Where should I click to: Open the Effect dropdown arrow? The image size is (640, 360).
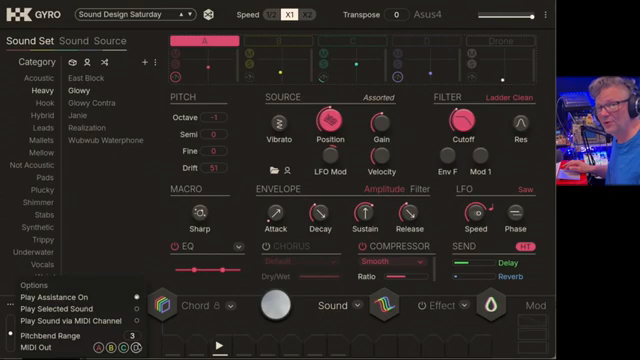pyautogui.click(x=464, y=305)
